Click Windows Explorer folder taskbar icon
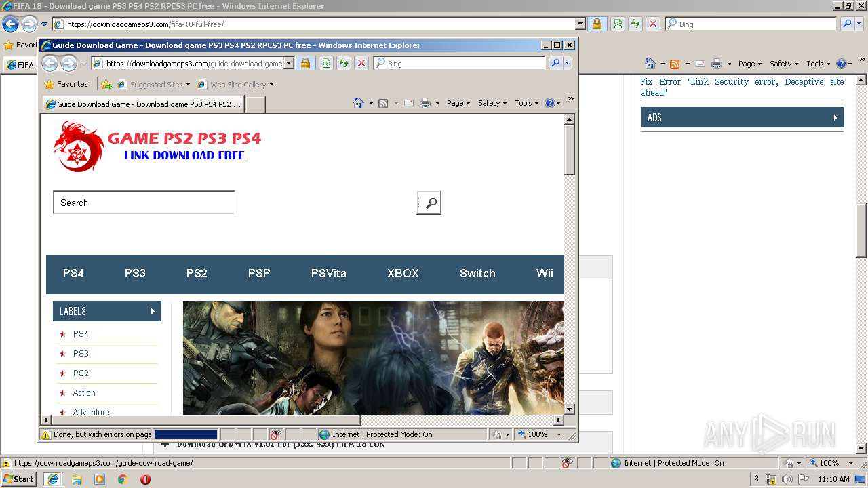 pyautogui.click(x=77, y=479)
